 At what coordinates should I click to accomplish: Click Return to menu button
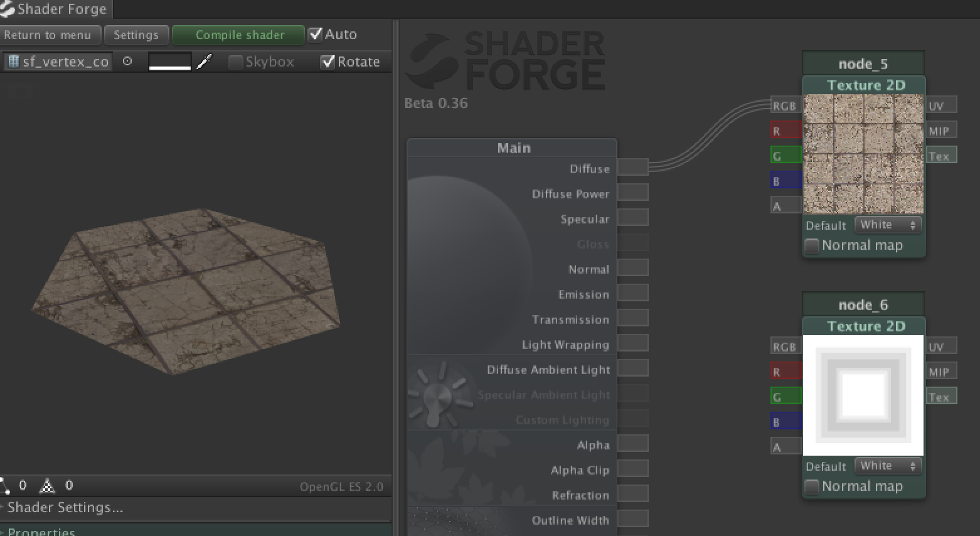tap(50, 35)
